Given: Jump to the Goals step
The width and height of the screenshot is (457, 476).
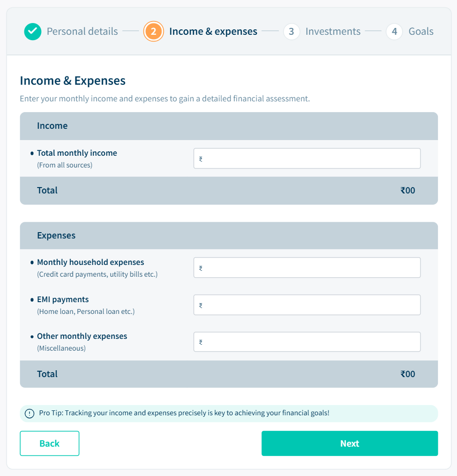Looking at the screenshot, I should click(x=421, y=32).
